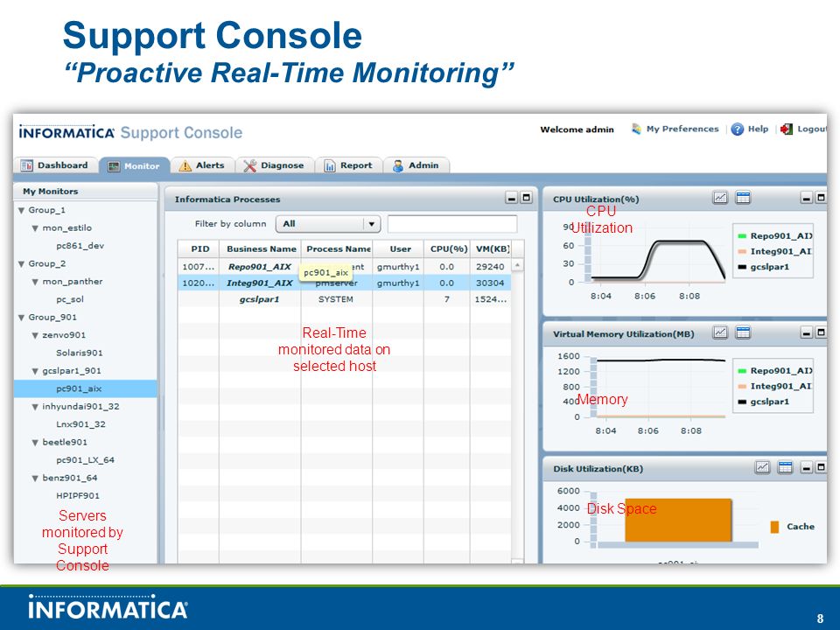Image resolution: width=840 pixels, height=630 pixels.
Task: Show CPU Utilization as table view
Action: click(743, 198)
